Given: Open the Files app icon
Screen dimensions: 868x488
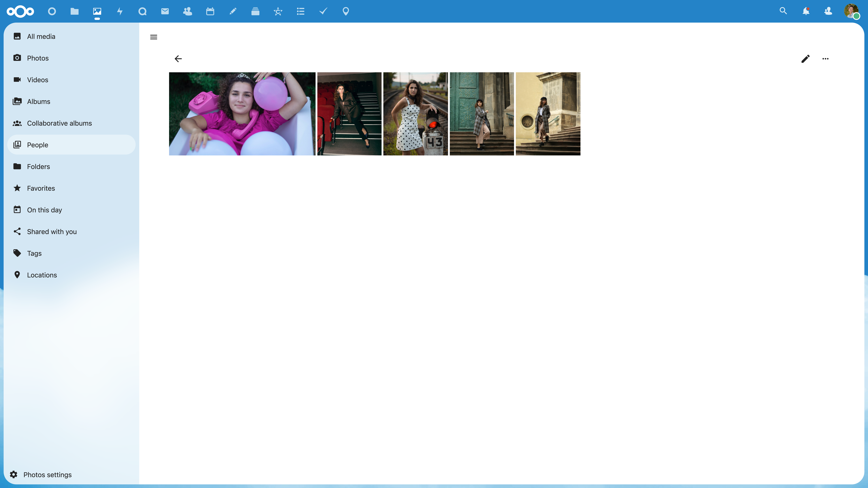Looking at the screenshot, I should coord(74,11).
